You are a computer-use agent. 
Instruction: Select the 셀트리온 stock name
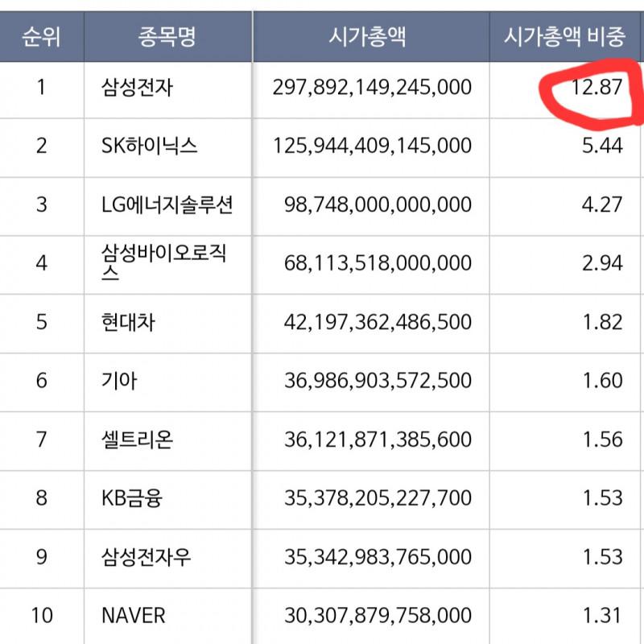(137, 440)
